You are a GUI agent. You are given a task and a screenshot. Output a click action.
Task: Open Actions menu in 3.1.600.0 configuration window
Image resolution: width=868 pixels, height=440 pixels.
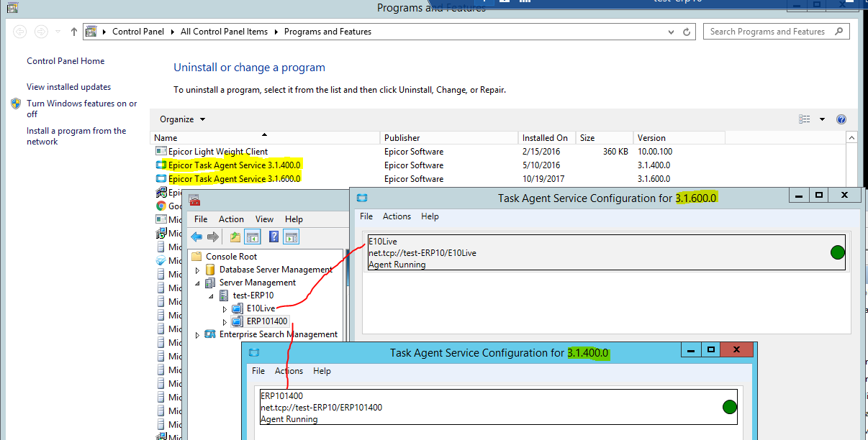click(x=397, y=216)
